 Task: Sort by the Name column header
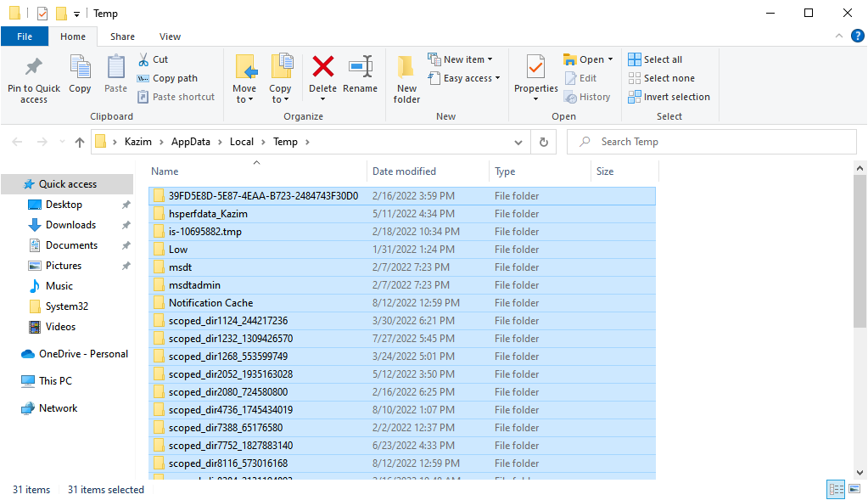point(257,171)
